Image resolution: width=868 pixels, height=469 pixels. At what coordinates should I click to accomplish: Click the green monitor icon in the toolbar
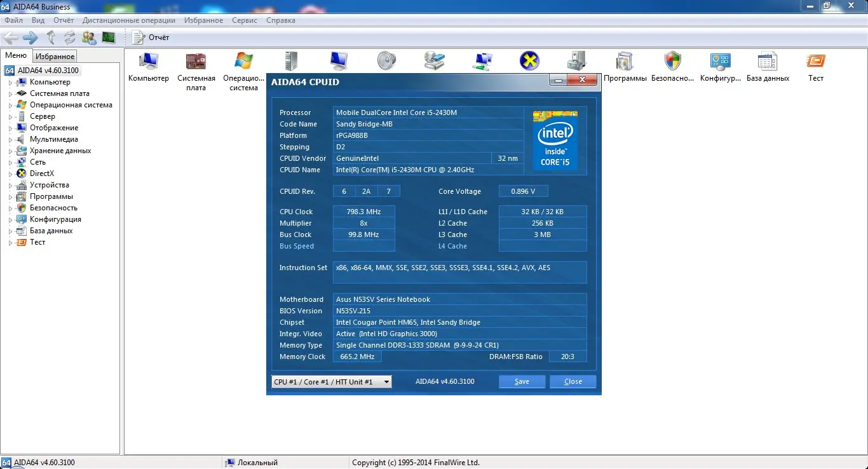pos(109,37)
